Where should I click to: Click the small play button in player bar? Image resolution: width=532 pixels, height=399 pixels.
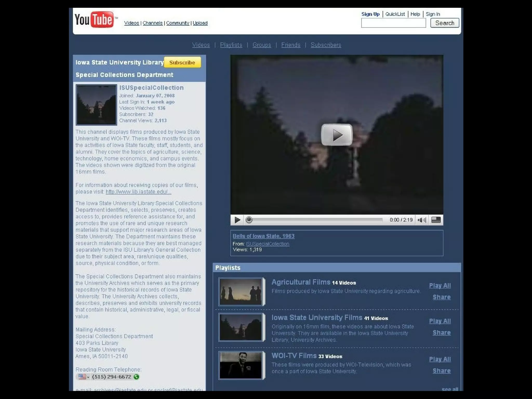237,220
